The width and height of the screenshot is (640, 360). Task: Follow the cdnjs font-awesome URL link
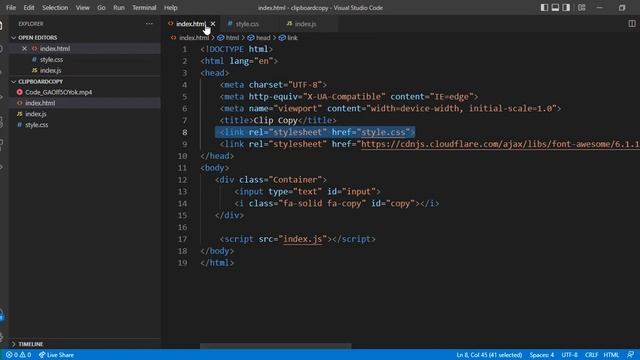(x=500, y=144)
